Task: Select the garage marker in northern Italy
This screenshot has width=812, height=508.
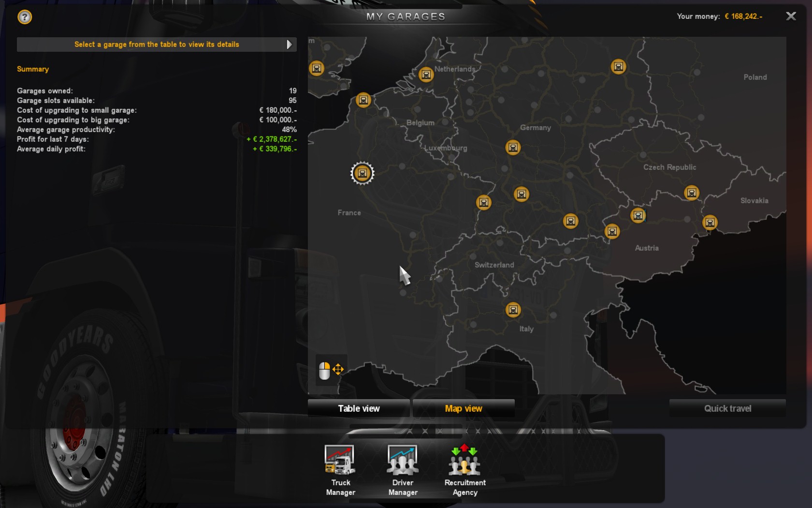Action: (x=513, y=310)
